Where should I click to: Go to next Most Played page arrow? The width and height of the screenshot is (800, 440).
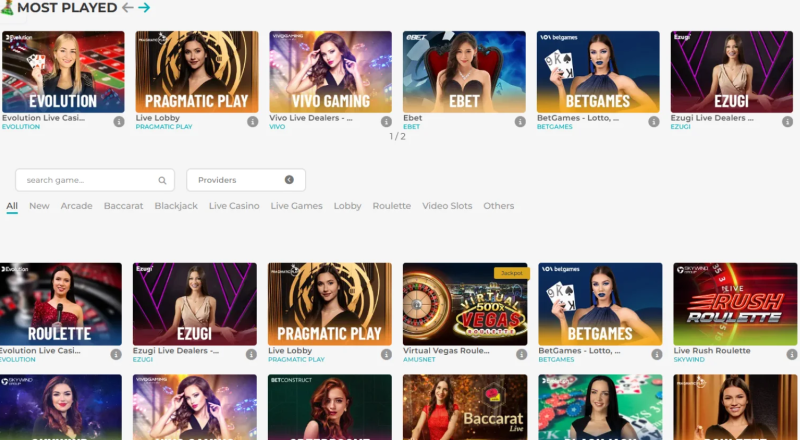(x=144, y=8)
